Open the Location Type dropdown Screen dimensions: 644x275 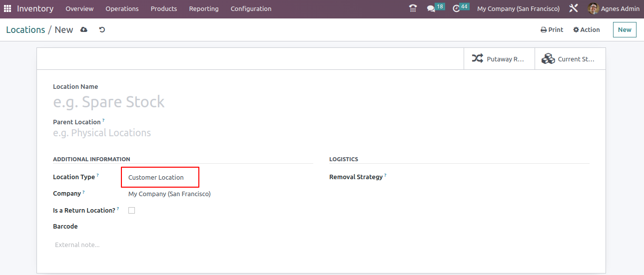click(160, 178)
